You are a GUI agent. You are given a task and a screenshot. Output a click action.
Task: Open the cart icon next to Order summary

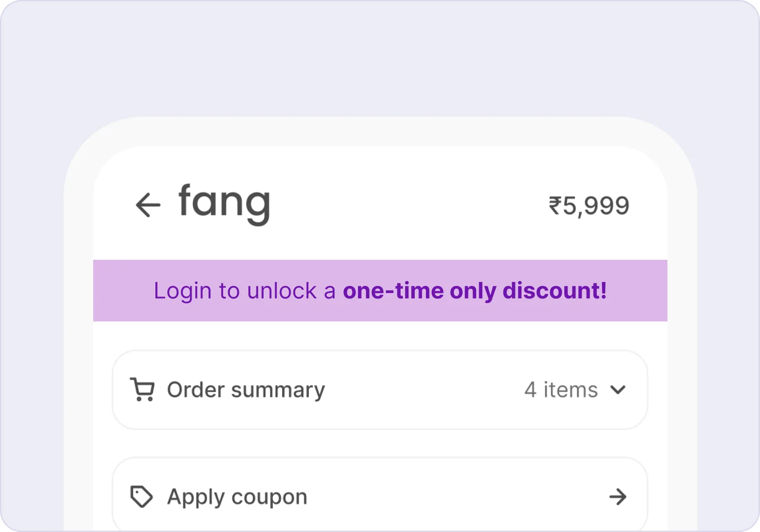pos(142,389)
